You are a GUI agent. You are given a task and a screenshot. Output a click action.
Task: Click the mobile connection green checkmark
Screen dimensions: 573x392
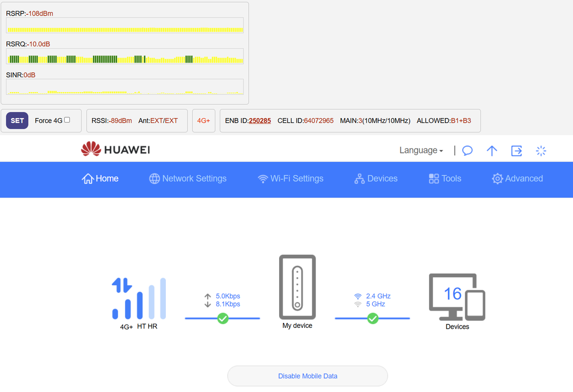[x=223, y=318]
